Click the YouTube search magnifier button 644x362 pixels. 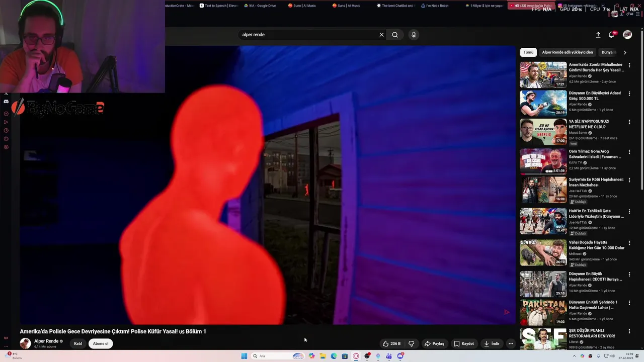click(395, 35)
